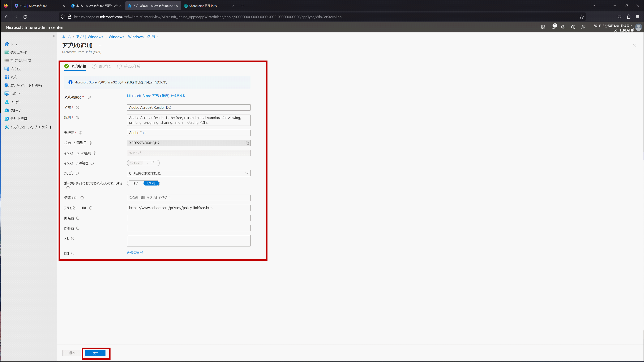Show info tooltip for プライバシー URL

click(x=91, y=208)
